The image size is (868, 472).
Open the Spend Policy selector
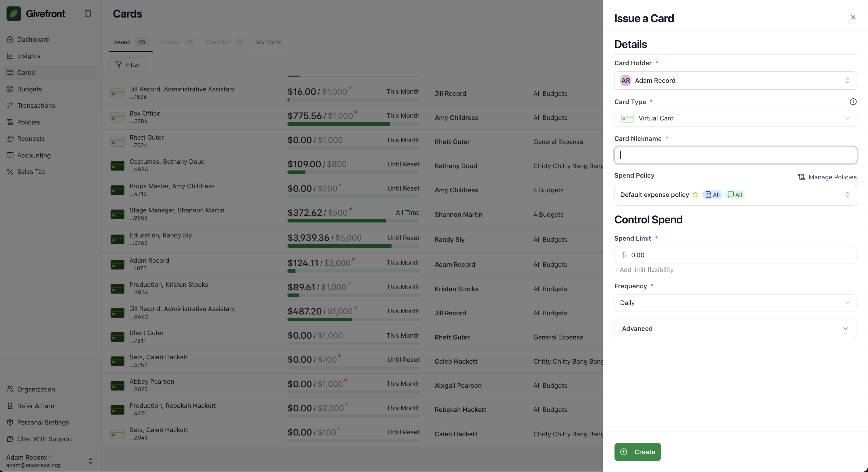point(735,195)
